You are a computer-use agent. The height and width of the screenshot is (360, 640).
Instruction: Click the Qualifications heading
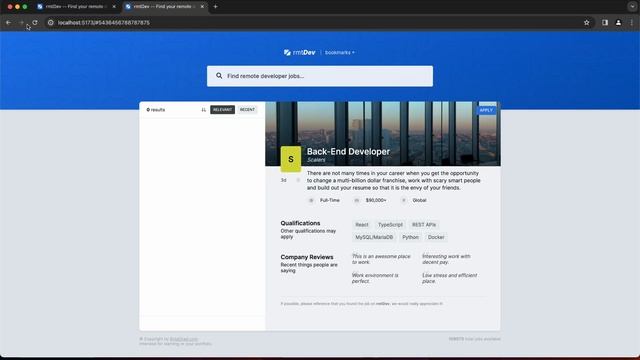pyautogui.click(x=300, y=223)
